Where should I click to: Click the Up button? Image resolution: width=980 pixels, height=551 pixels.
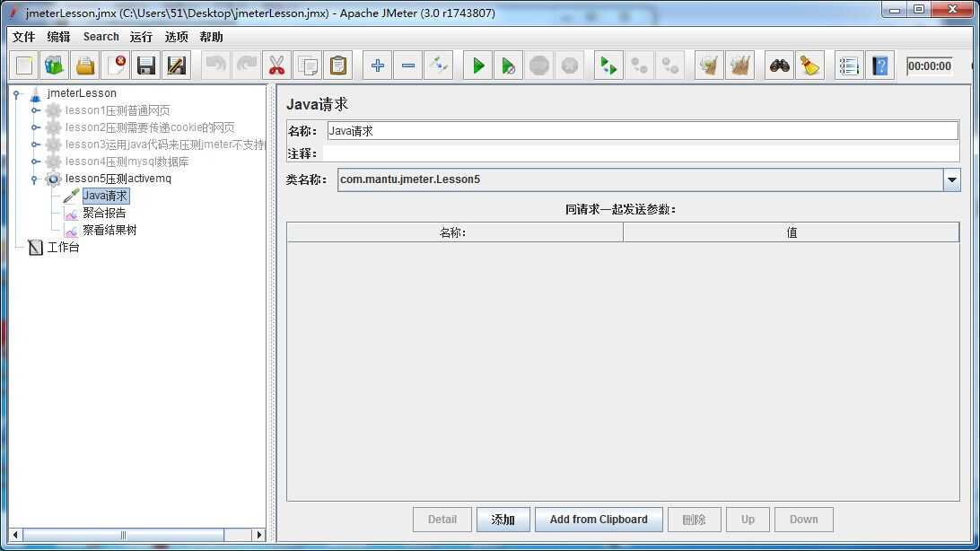click(748, 520)
